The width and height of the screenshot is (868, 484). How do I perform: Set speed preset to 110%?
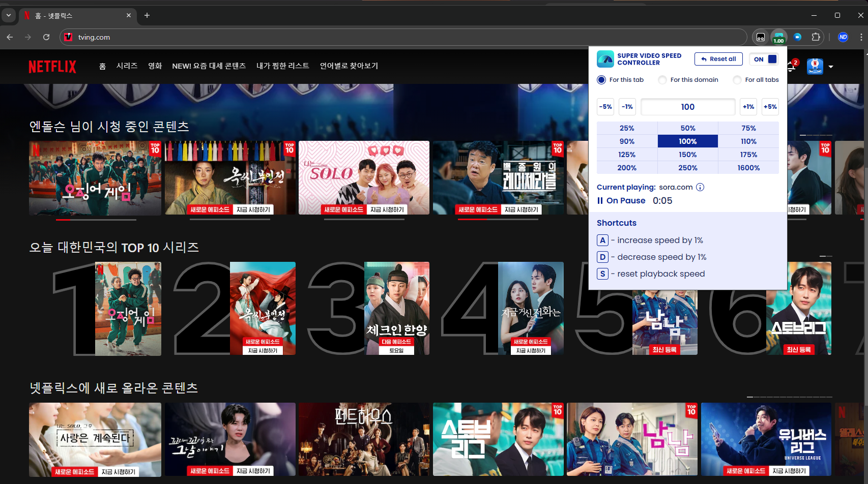pyautogui.click(x=748, y=141)
